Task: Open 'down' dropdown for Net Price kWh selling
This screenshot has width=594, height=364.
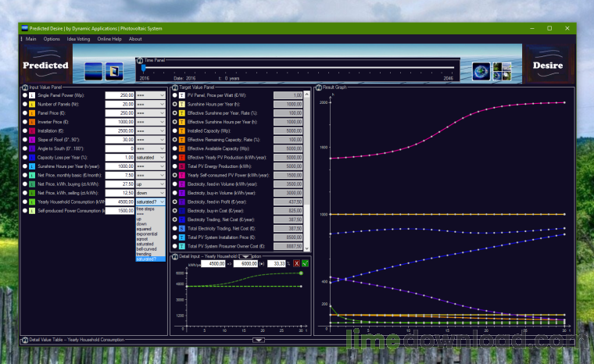Action: pyautogui.click(x=150, y=193)
